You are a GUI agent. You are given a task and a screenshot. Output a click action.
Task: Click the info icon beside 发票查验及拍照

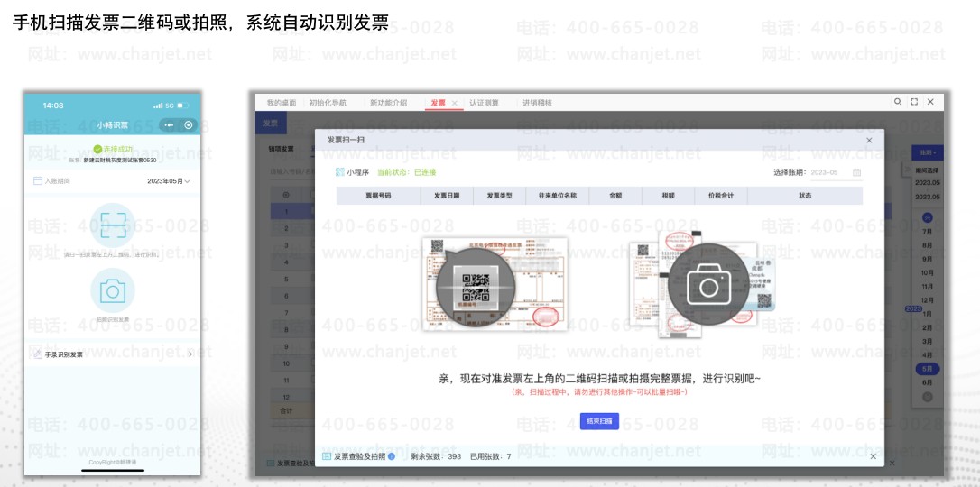tap(392, 456)
